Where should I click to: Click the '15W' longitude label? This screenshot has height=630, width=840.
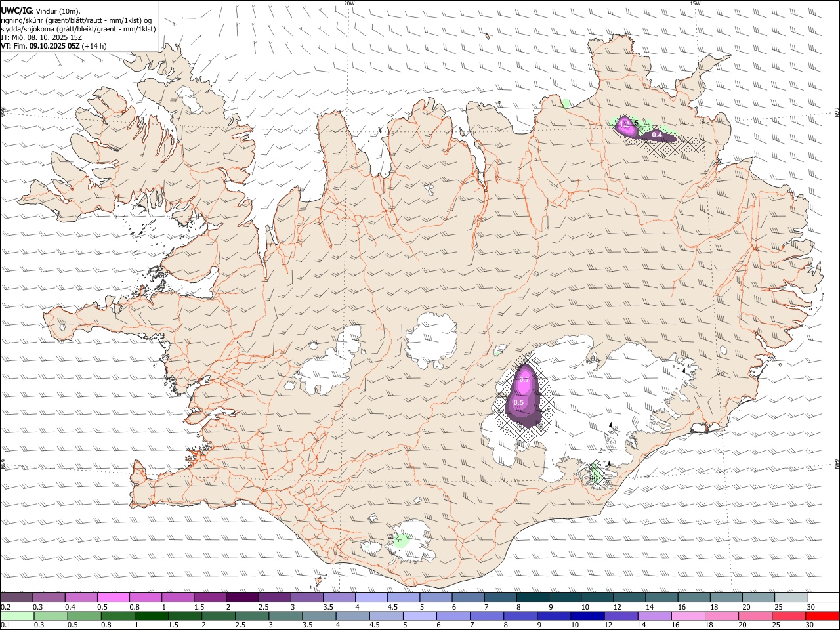point(696,3)
